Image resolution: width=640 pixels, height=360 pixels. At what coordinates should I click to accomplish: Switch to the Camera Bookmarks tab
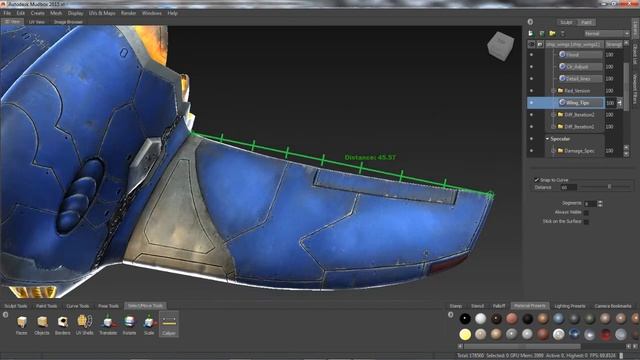point(613,306)
